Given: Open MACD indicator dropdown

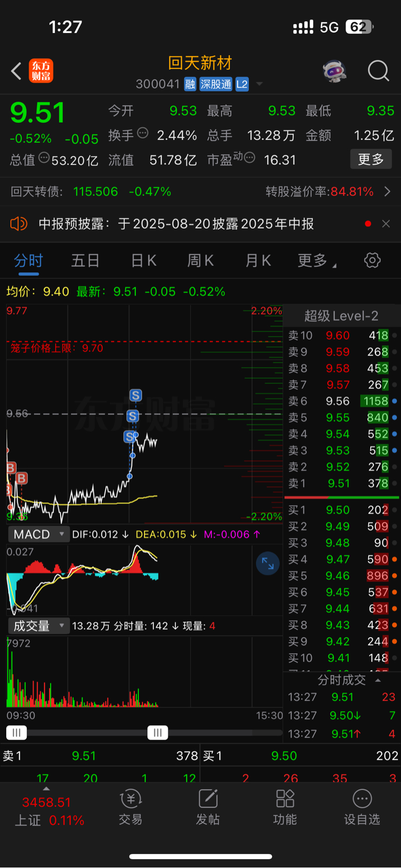Looking at the screenshot, I should point(39,534).
